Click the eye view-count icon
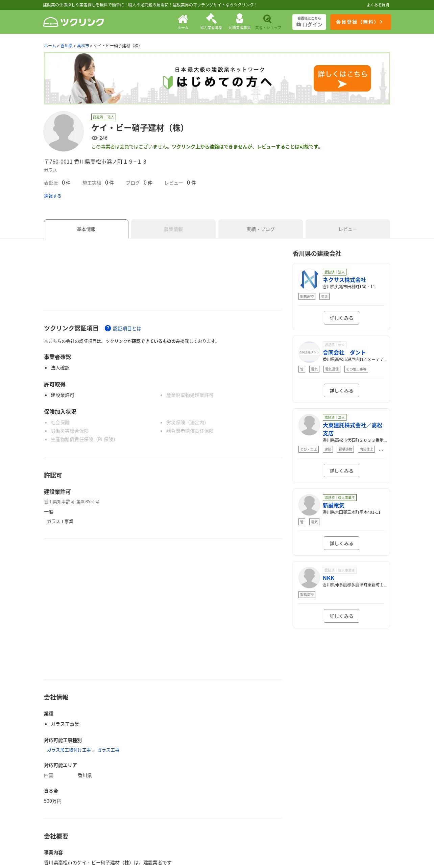434x868 pixels. [x=95, y=138]
